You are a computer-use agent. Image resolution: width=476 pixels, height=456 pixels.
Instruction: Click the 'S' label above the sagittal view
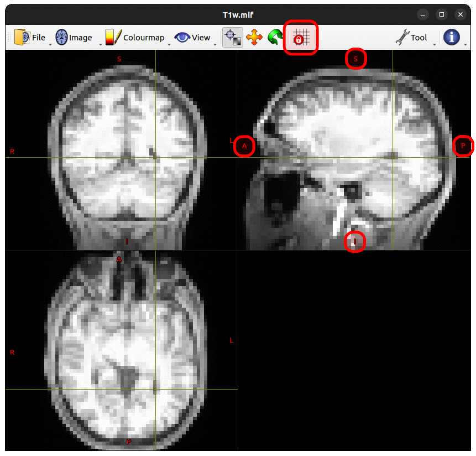[x=356, y=59]
